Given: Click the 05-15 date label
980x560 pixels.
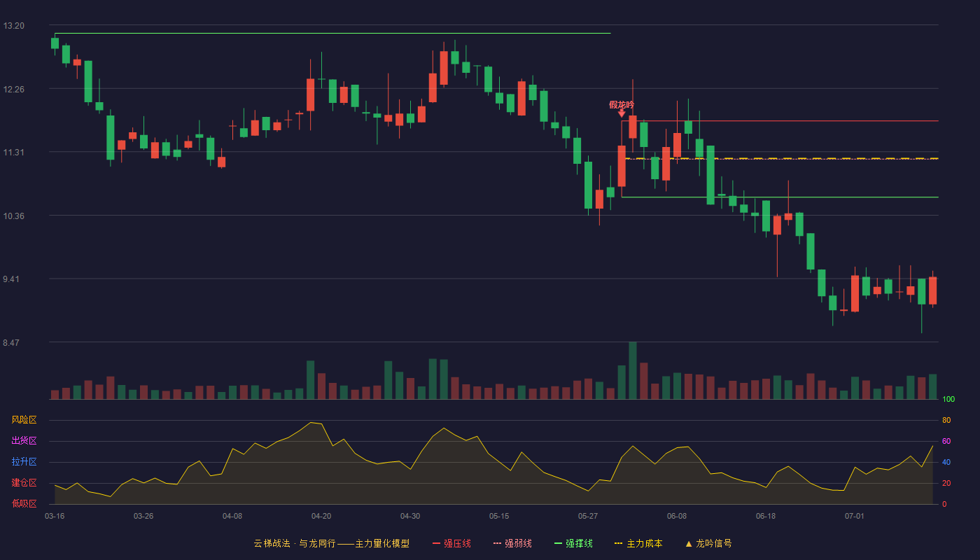Looking at the screenshot, I should [499, 517].
